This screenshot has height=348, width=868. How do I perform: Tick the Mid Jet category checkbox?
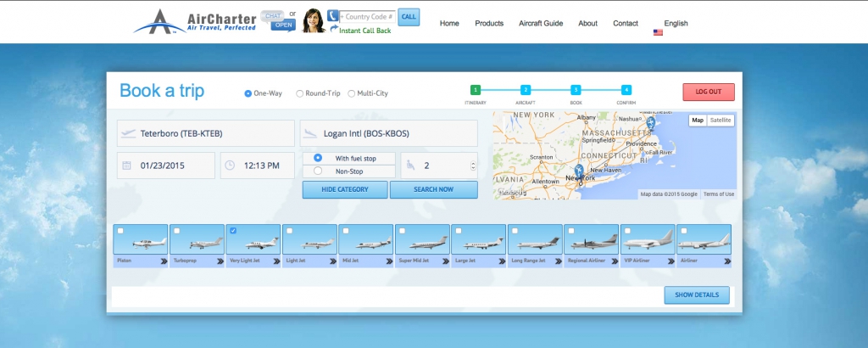(346, 231)
